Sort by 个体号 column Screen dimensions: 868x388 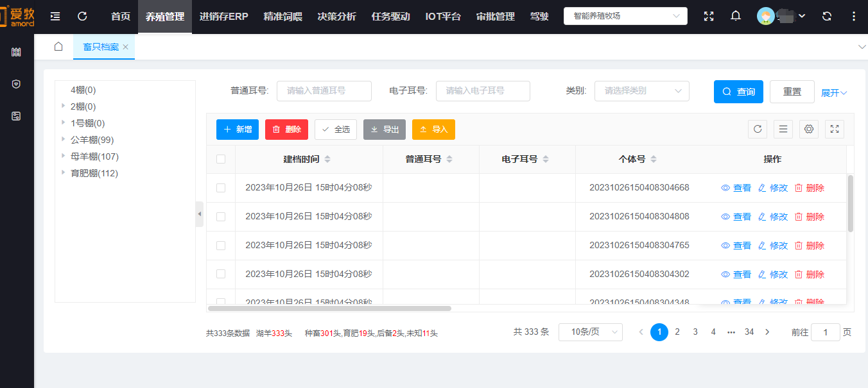pos(654,159)
